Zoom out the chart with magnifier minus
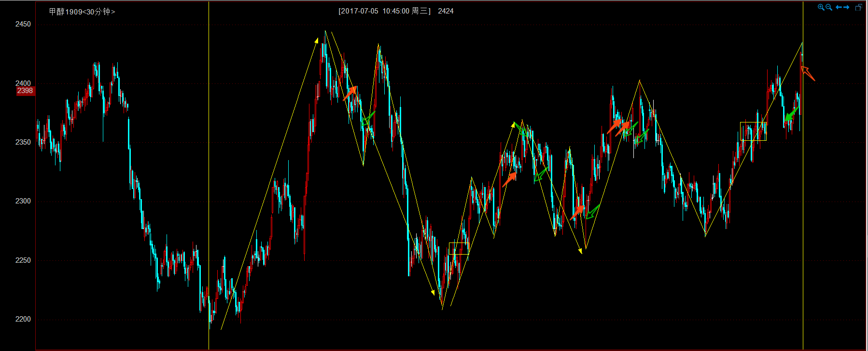This screenshot has height=351, width=868. [x=829, y=7]
